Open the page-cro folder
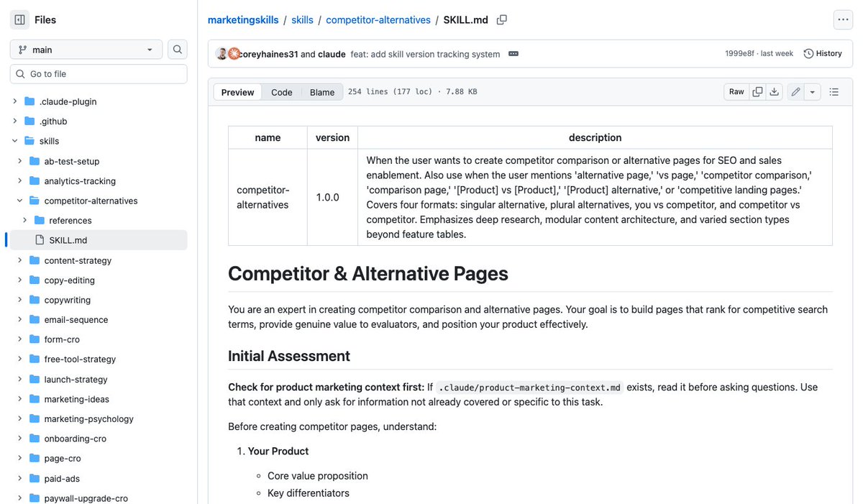This screenshot has height=504, width=863. pos(63,458)
